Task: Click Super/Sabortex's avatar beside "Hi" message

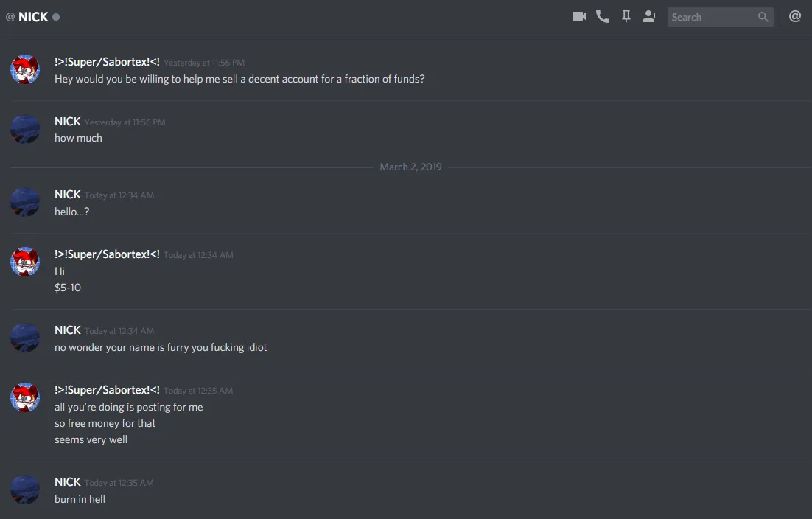Action: pyautogui.click(x=25, y=262)
